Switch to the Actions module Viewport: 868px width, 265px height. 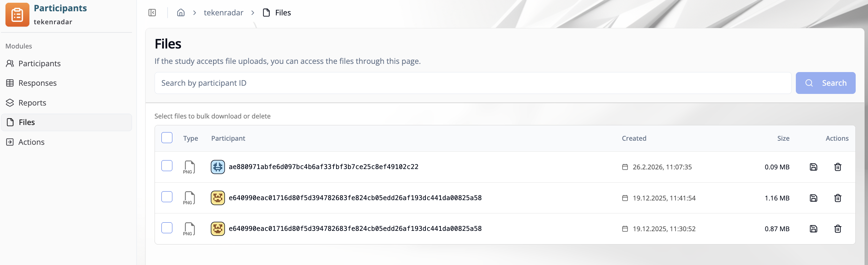(x=31, y=142)
